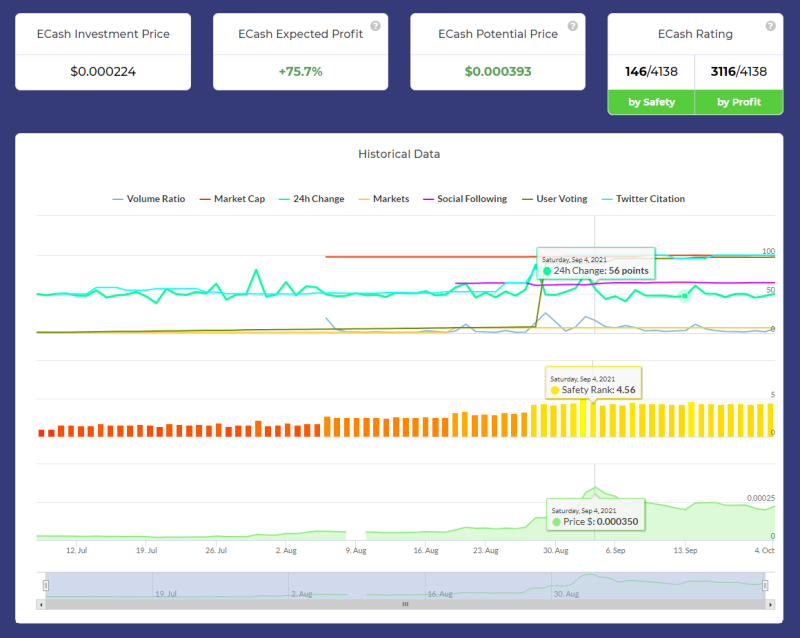Viewport: 800px width, 638px height.
Task: Toggle Social Following series in legend
Action: coord(465,199)
